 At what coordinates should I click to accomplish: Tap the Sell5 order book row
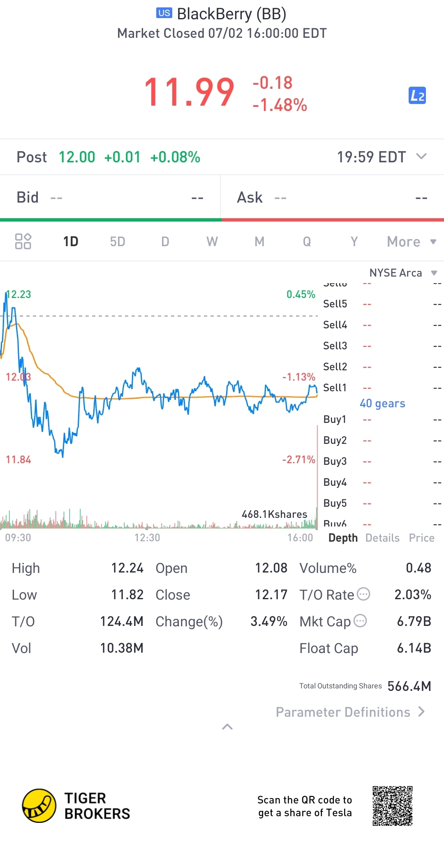pyautogui.click(x=382, y=304)
